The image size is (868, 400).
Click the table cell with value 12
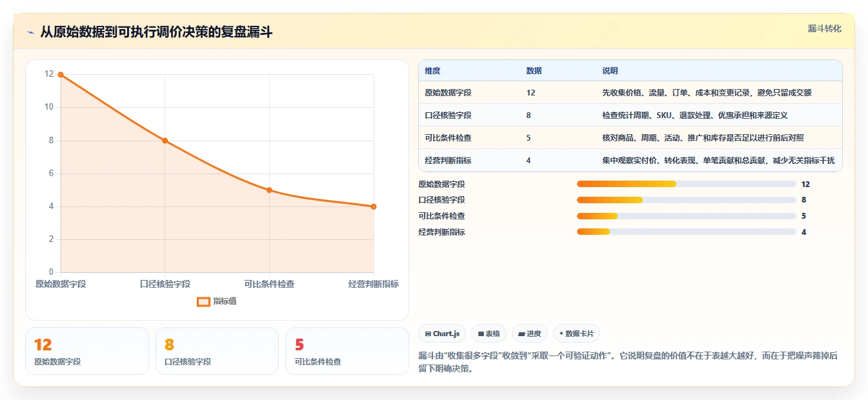pyautogui.click(x=530, y=93)
